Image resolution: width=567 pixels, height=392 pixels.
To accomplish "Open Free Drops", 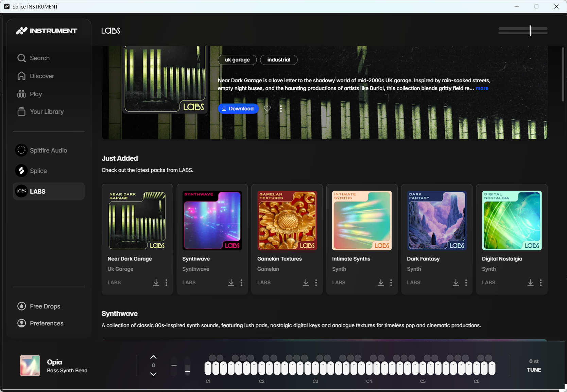I will [39, 306].
